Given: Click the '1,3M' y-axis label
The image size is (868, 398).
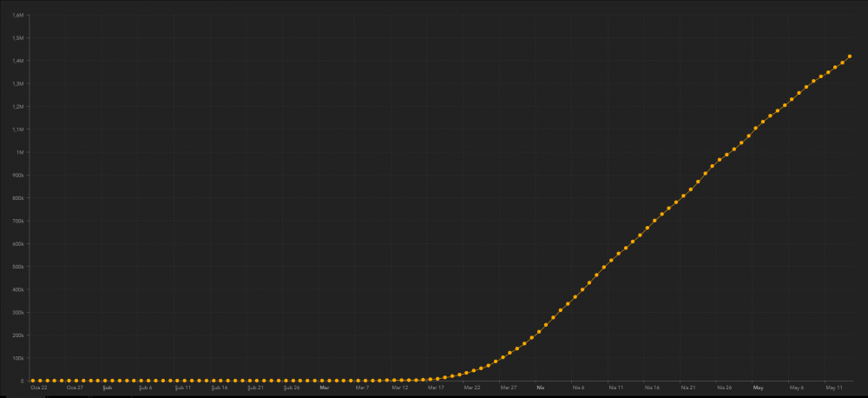Looking at the screenshot, I should [x=17, y=83].
